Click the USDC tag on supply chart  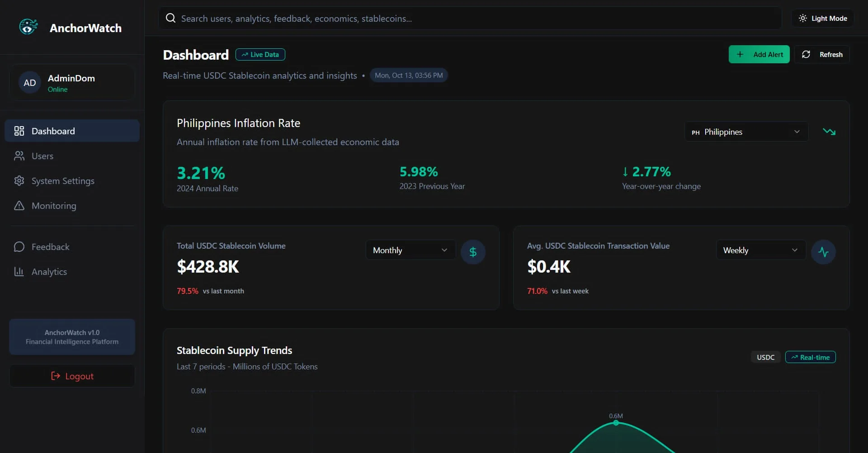point(766,357)
